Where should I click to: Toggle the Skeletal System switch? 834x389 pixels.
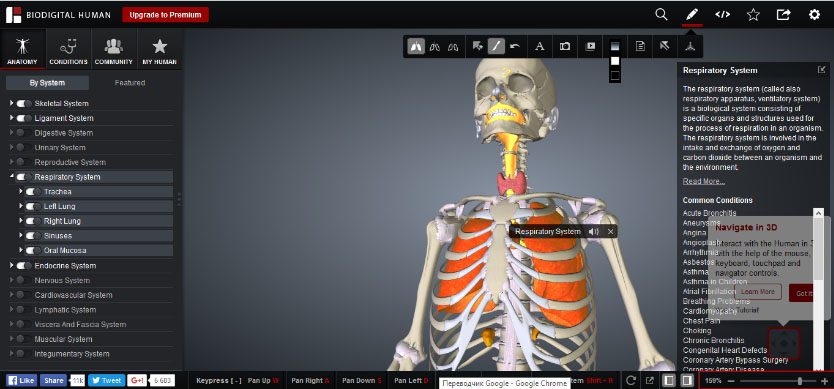pyautogui.click(x=23, y=103)
